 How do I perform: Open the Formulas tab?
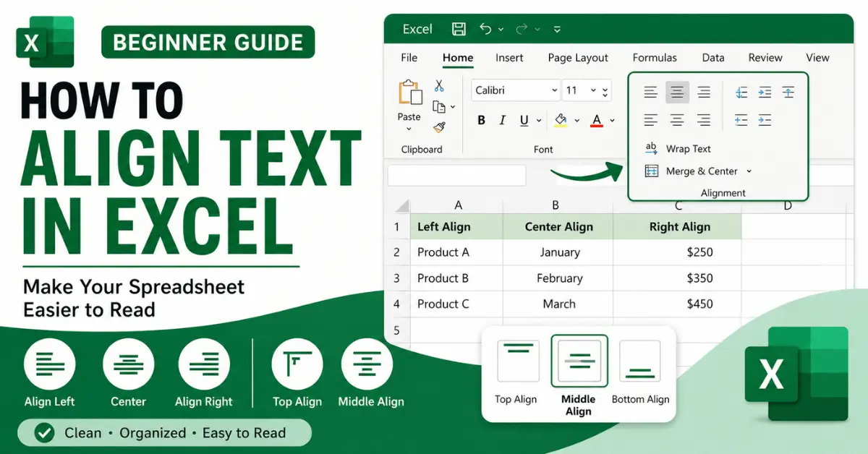655,58
